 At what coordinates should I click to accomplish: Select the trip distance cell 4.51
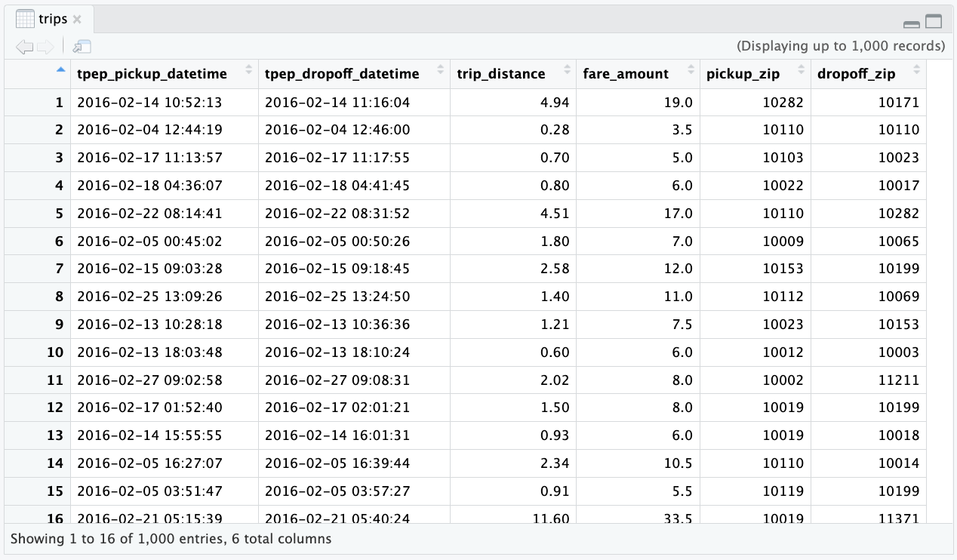click(555, 214)
